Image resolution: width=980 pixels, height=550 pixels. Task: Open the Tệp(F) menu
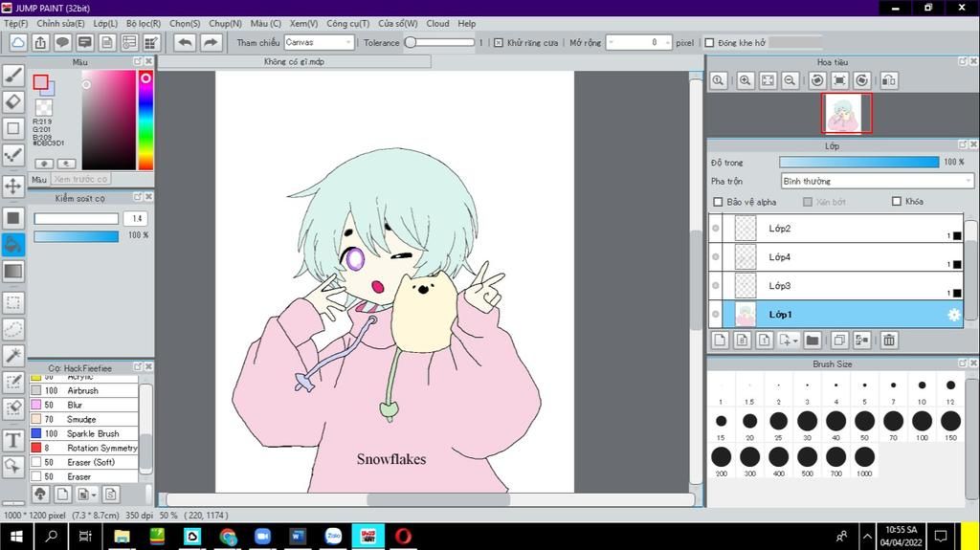click(x=15, y=23)
